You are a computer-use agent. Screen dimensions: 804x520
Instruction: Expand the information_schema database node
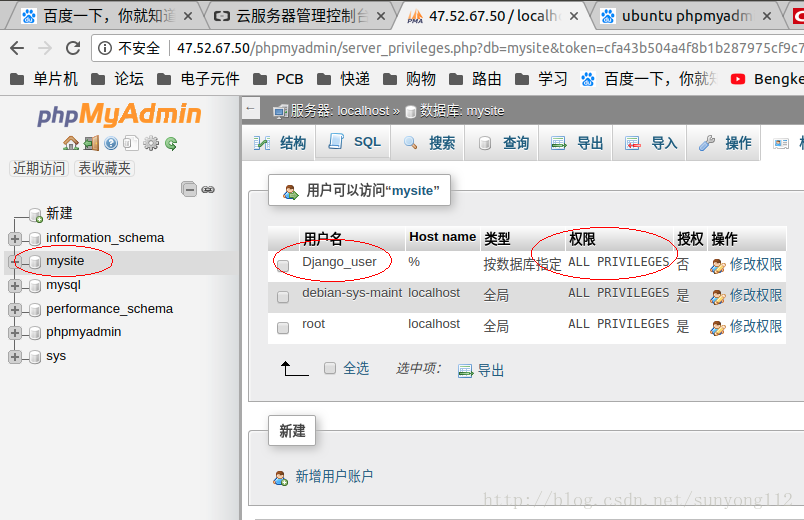(14, 238)
